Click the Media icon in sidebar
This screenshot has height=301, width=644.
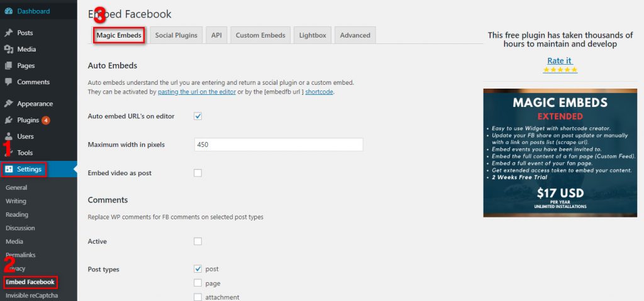click(x=9, y=49)
